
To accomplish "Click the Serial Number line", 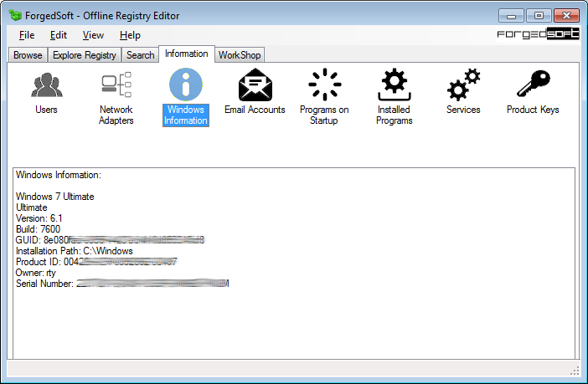I will (122, 284).
